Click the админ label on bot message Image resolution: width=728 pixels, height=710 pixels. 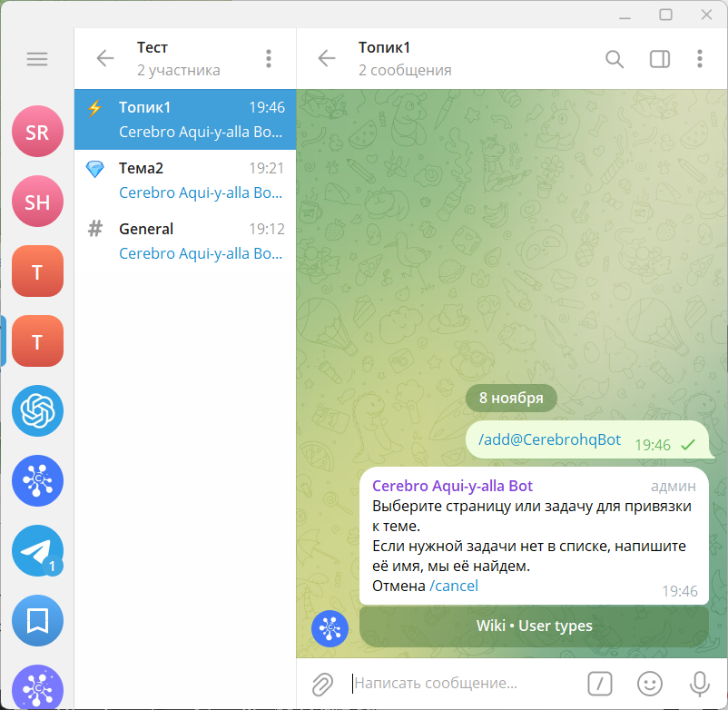click(674, 486)
